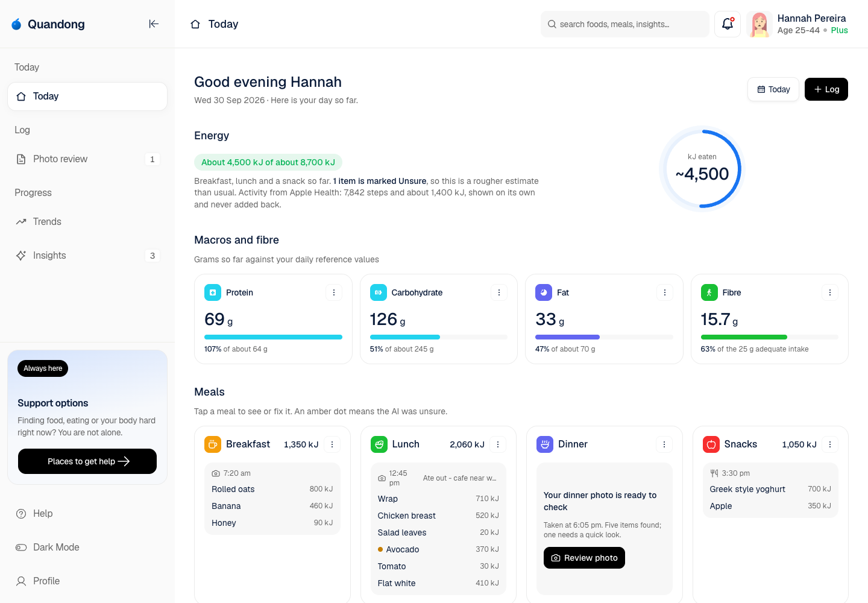
Task: Click the Protein progress bar
Action: coord(273,337)
